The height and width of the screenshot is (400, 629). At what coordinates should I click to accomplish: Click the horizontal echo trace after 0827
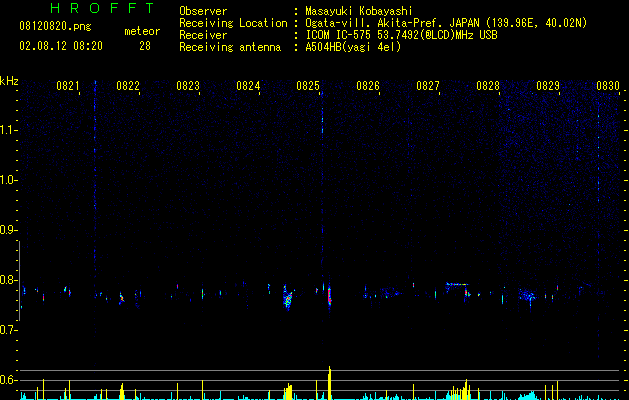tap(457, 284)
